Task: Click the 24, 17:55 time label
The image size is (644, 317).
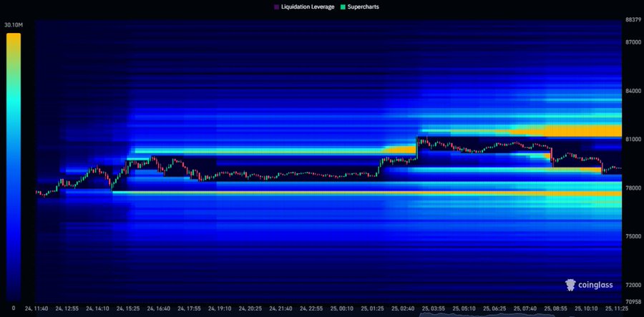Action: coord(190,308)
